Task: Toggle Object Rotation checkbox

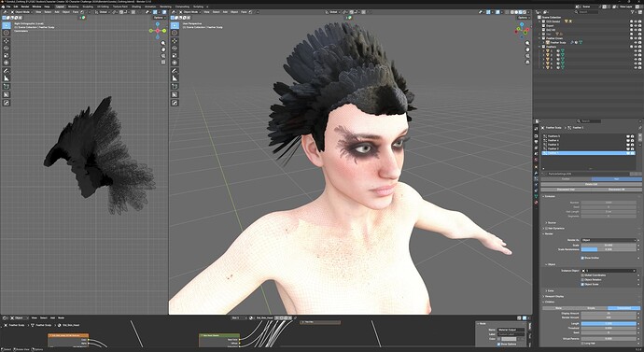Action: tap(582, 280)
